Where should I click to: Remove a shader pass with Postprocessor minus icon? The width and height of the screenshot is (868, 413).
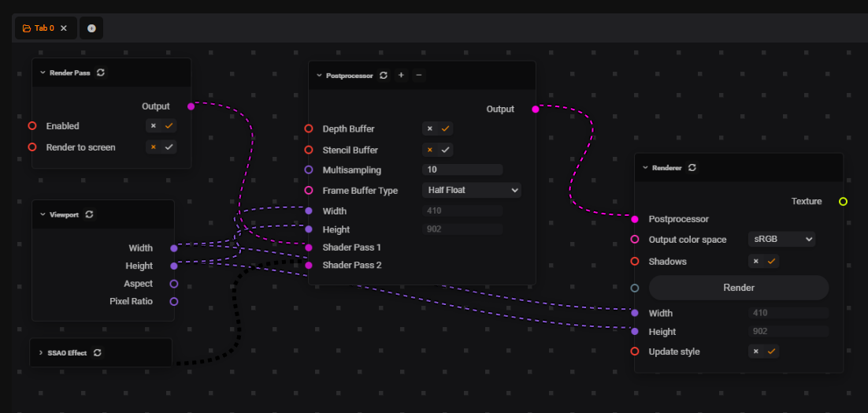tap(419, 76)
